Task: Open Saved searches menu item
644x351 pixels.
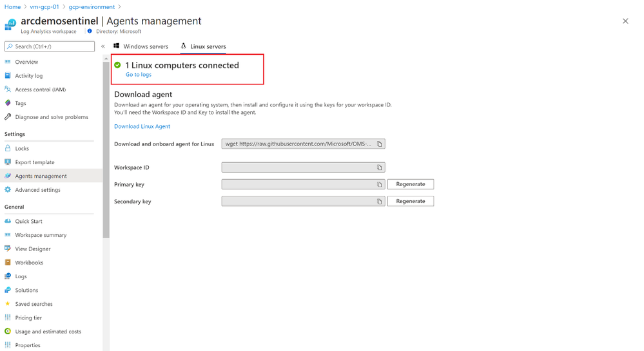Action: pos(34,304)
